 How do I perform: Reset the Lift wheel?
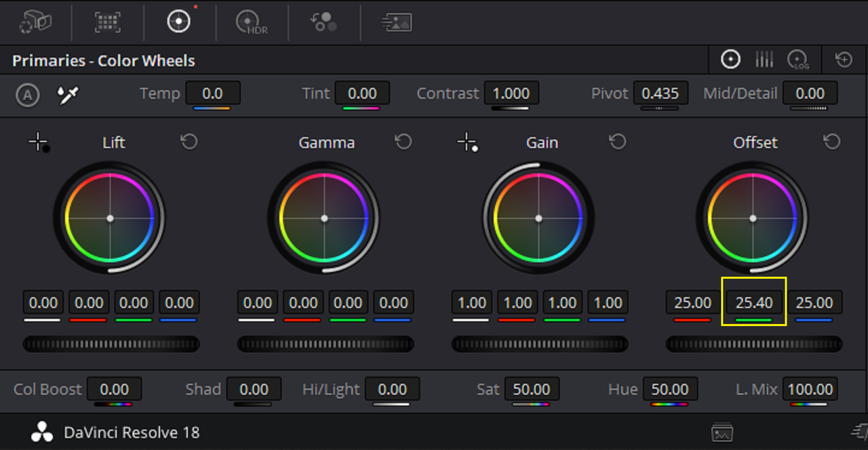coord(189,142)
